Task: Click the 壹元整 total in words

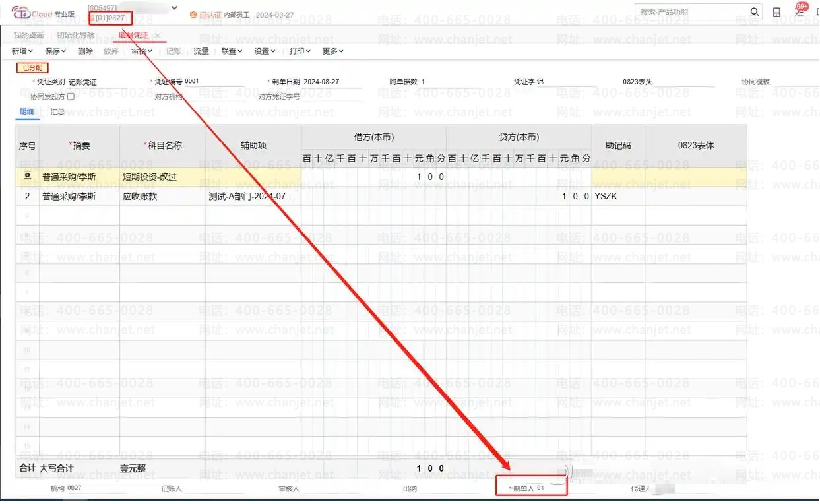Action: pos(133,468)
